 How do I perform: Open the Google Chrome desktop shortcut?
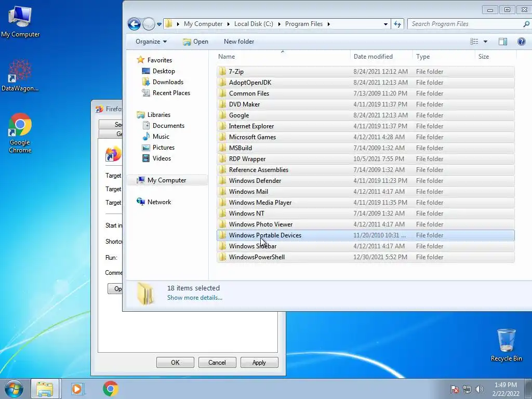click(20, 134)
